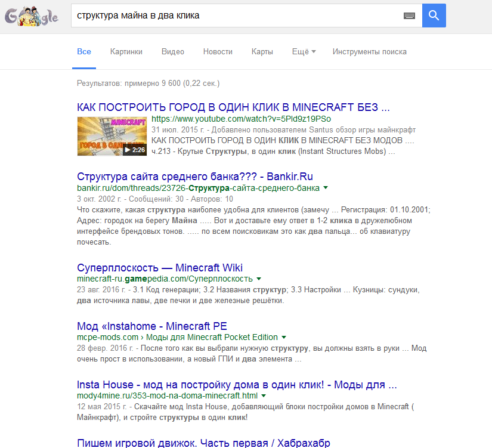Click the youtube.com watch URL
492x448 pixels.
(241, 119)
